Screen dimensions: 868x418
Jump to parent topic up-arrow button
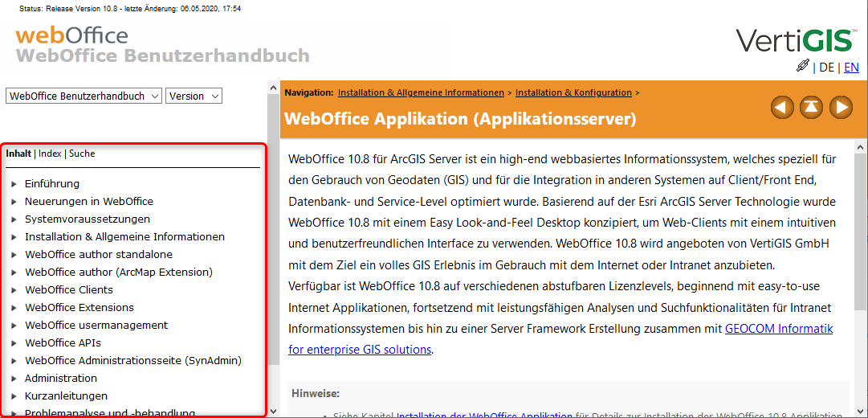pos(812,106)
